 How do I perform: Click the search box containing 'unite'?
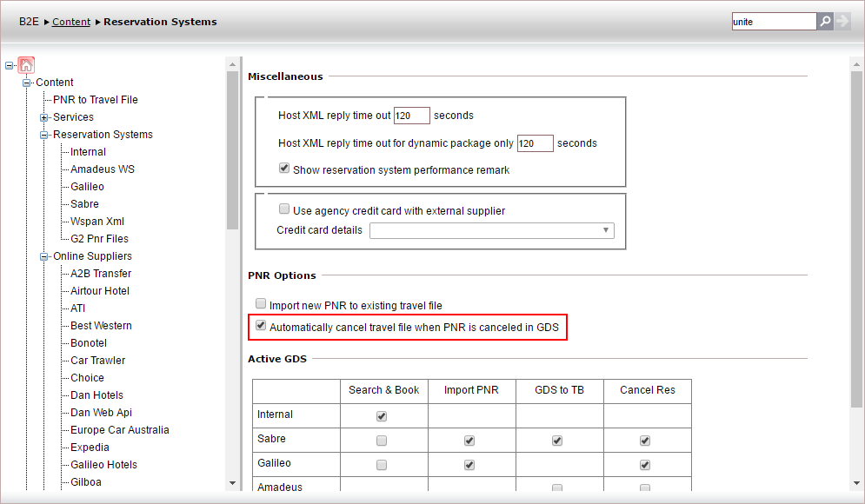[x=773, y=22]
